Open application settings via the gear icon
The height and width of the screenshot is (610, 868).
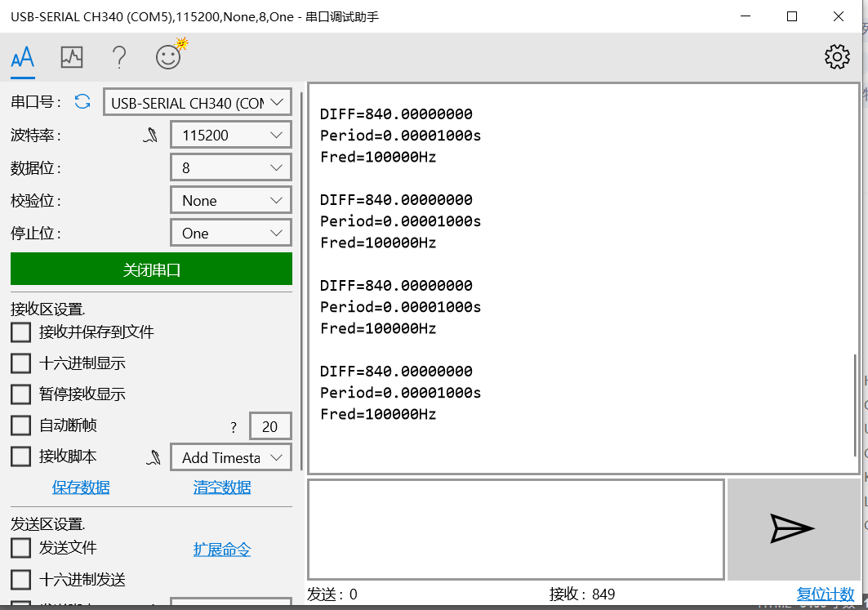click(x=836, y=56)
